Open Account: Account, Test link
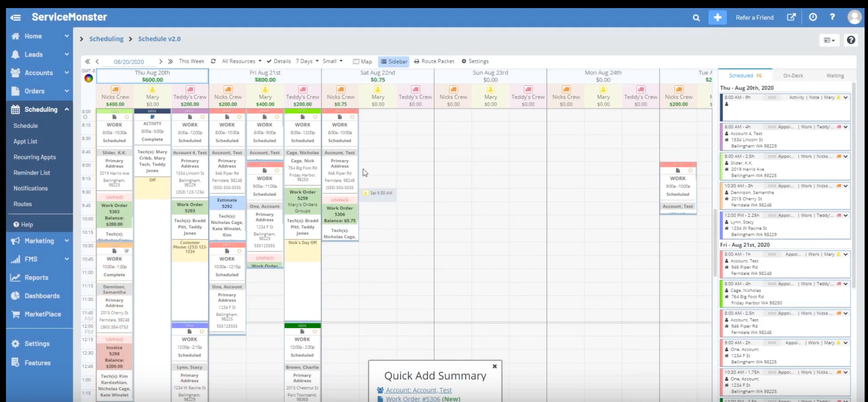 [x=418, y=390]
